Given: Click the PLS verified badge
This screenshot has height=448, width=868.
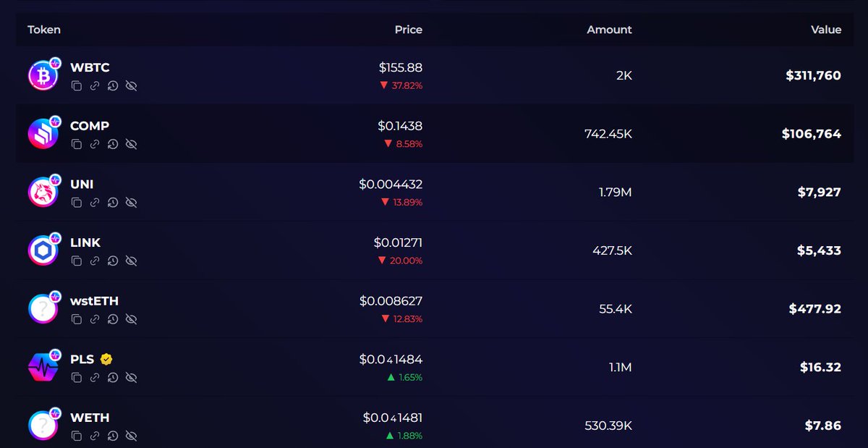Looking at the screenshot, I should point(106,359).
